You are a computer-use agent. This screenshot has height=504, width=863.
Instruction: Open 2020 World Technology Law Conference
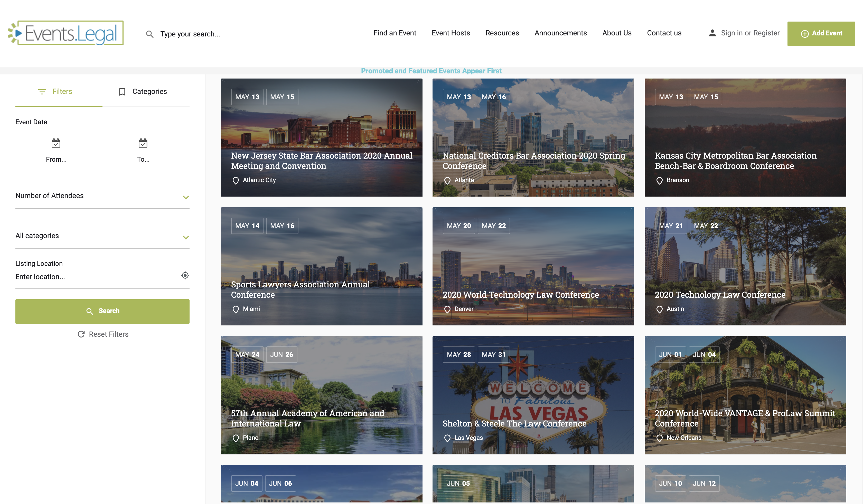533,266
